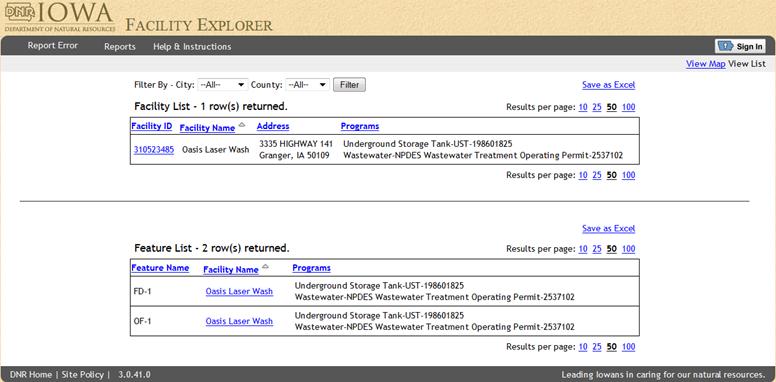The width and height of the screenshot is (776, 382).
Task: Set 100 results per page above Facility List
Action: pyautogui.click(x=629, y=107)
